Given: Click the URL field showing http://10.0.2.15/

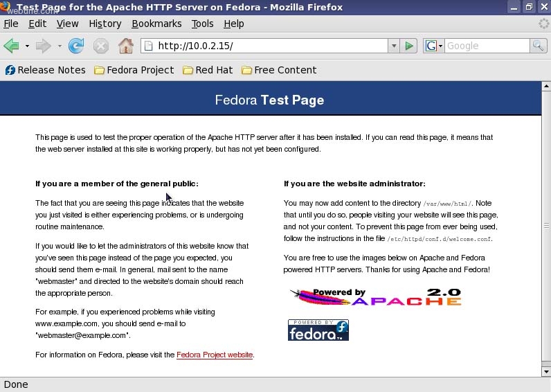Looking at the screenshot, I should coord(264,46).
